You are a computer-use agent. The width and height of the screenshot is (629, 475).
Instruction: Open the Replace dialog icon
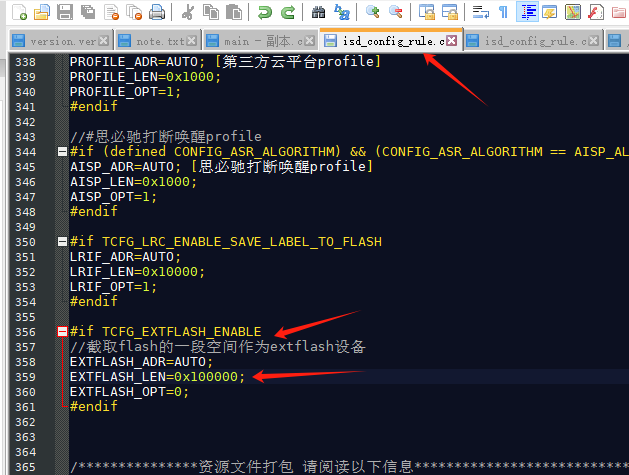[341, 12]
